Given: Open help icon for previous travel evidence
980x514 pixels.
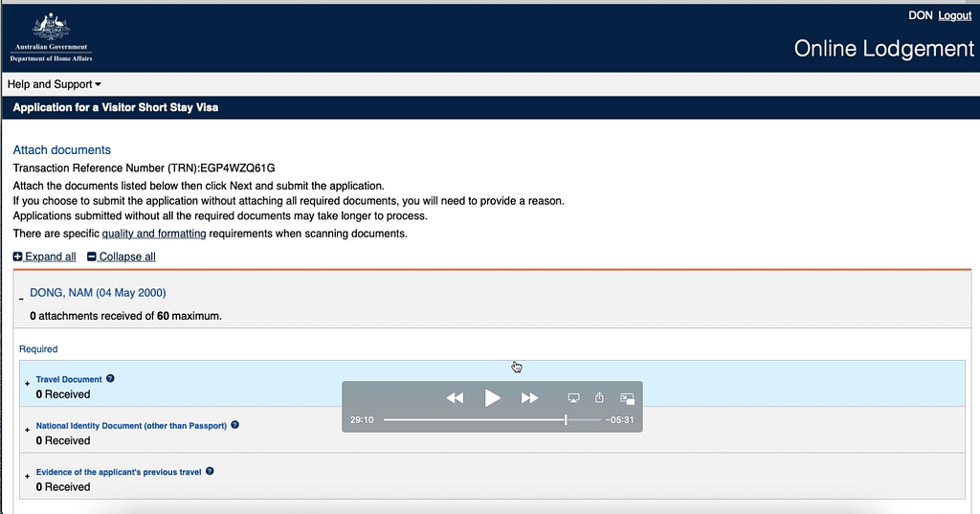Looking at the screenshot, I should [210, 471].
